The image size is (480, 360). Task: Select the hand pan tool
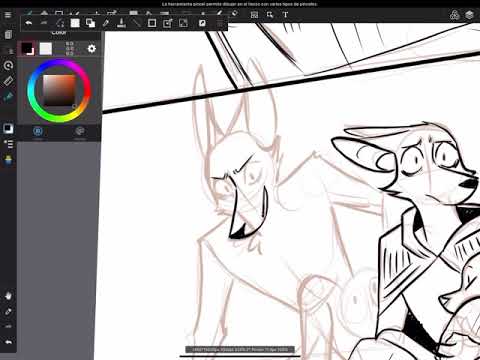tap(8, 296)
